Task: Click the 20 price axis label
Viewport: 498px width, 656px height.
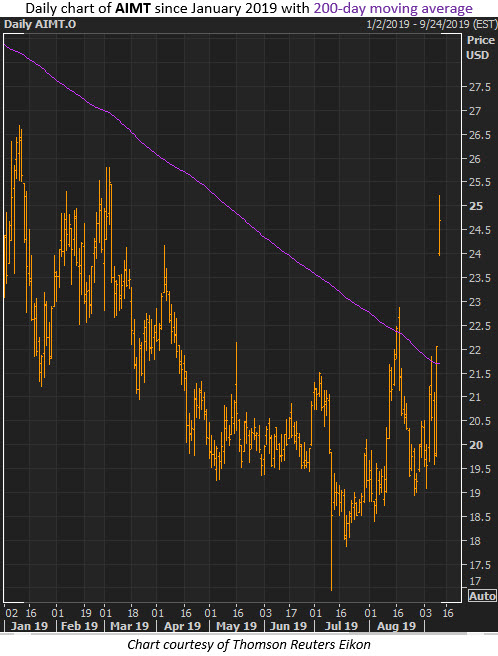Action: coord(476,445)
